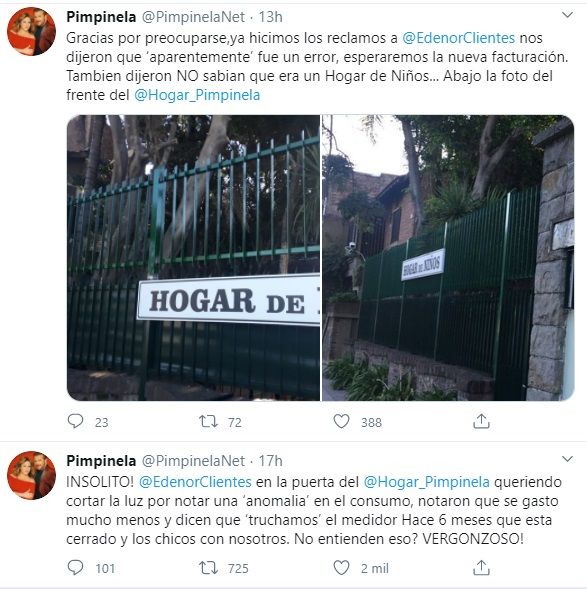Open Pimpinela avatar on first tweet
The width and height of the screenshot is (587, 589).
click(x=32, y=32)
